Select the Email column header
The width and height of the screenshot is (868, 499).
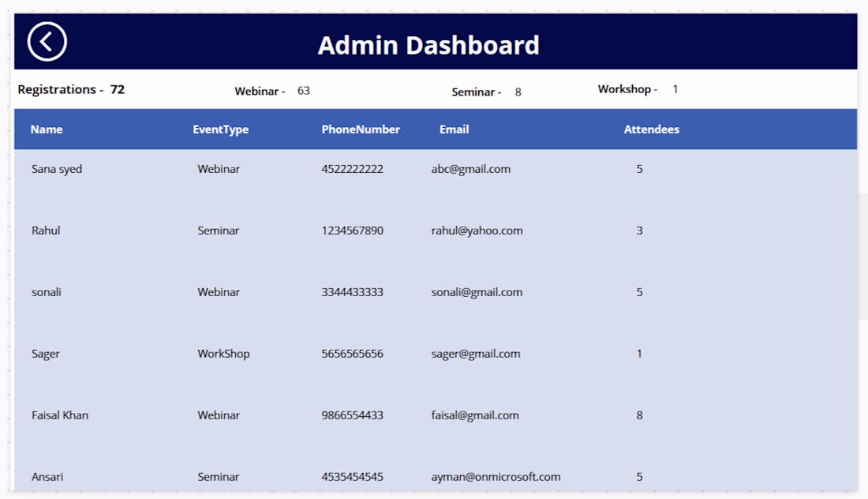(454, 129)
